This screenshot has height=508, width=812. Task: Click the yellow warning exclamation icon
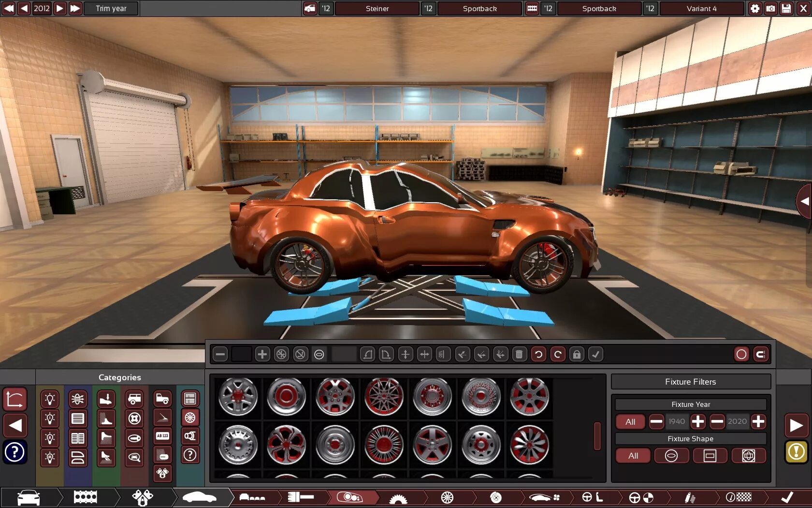[x=796, y=452]
